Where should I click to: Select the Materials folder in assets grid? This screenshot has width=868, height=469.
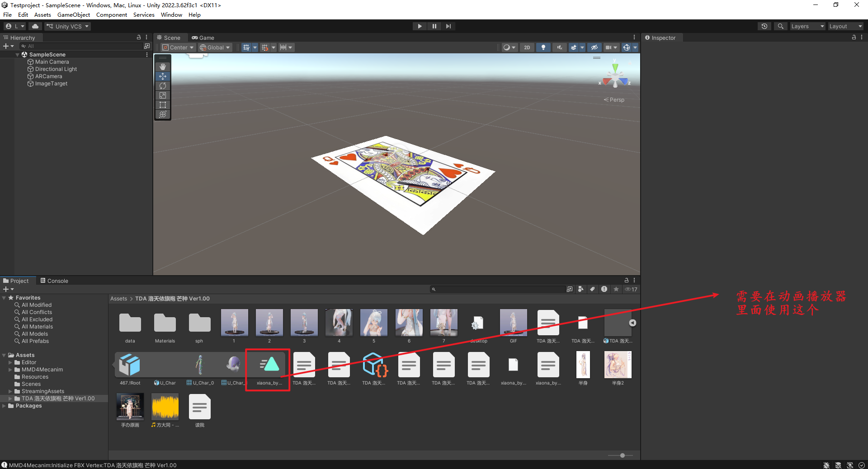165,327
